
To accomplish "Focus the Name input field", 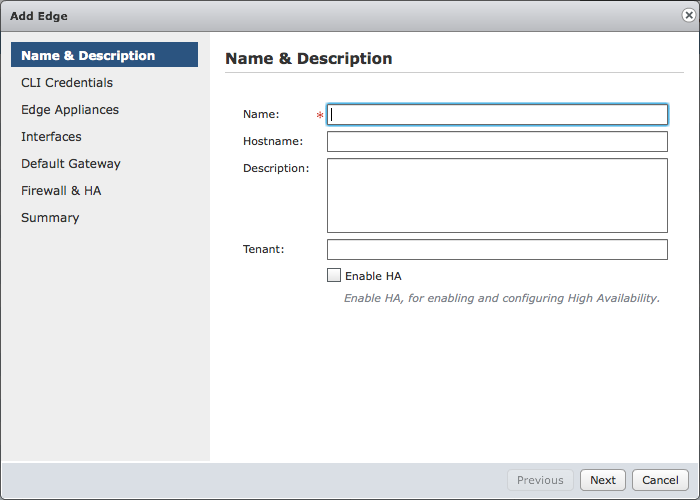I will pyautogui.click(x=497, y=115).
